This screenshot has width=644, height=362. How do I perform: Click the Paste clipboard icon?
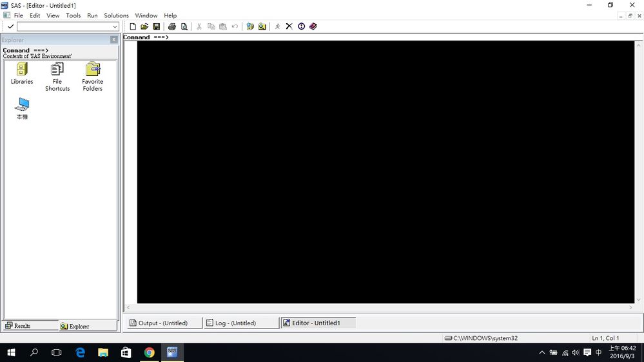223,26
